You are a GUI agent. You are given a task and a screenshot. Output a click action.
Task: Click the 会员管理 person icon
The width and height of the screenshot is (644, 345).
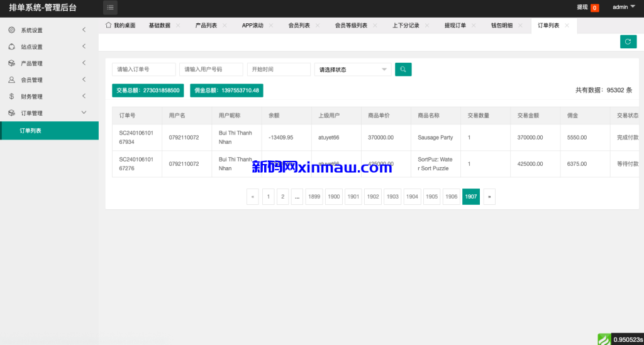[x=11, y=80]
